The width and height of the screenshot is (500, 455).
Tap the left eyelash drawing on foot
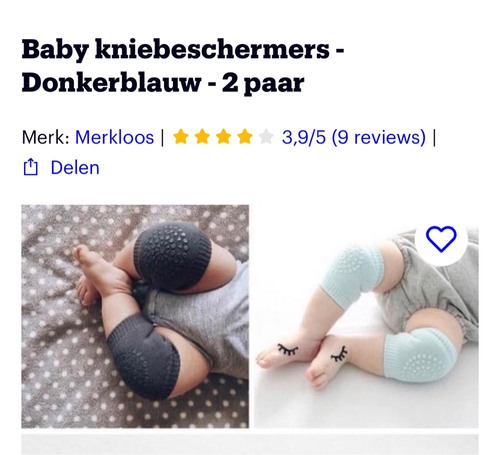288,349
